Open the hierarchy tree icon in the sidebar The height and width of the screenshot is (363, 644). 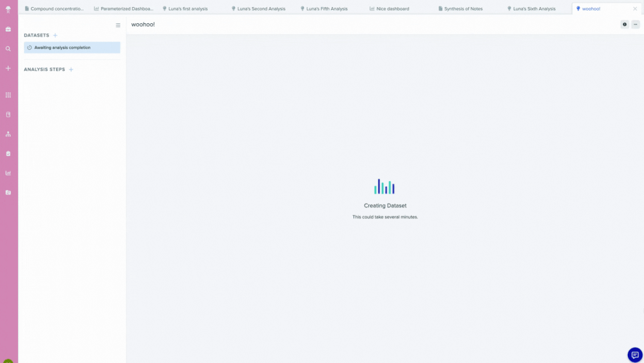8,134
